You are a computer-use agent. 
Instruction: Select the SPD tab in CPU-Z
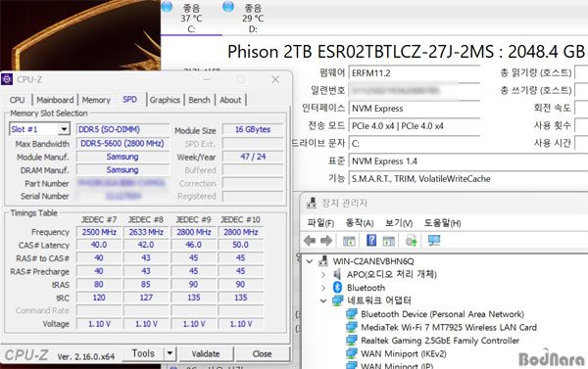pos(129,99)
